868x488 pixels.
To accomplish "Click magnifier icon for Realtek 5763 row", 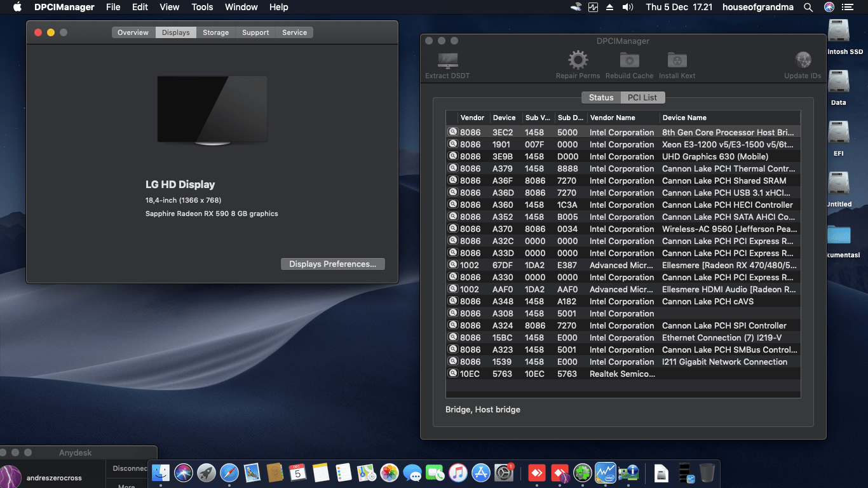I will (453, 374).
